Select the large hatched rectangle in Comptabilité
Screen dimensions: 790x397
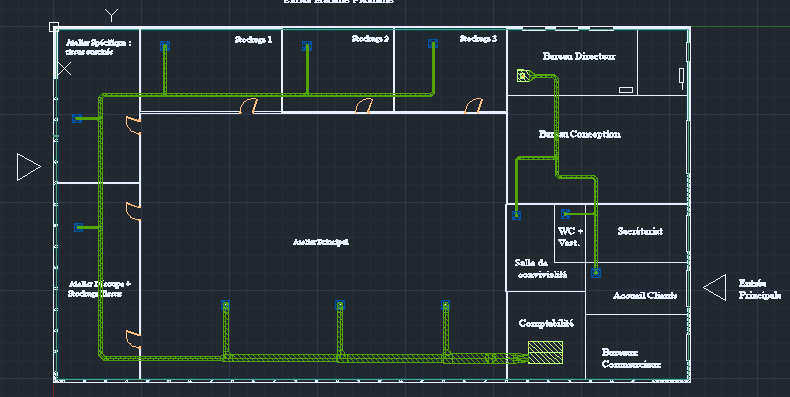click(x=545, y=352)
